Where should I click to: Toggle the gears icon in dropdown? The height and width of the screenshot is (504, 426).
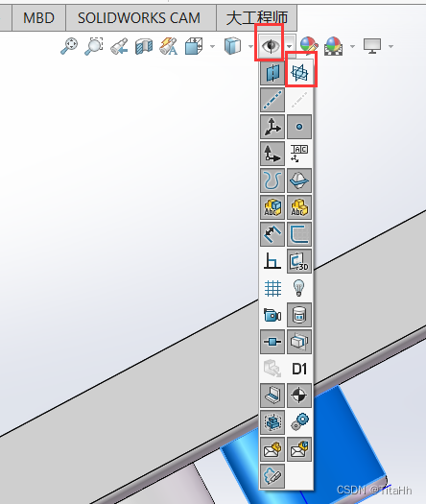point(299,422)
